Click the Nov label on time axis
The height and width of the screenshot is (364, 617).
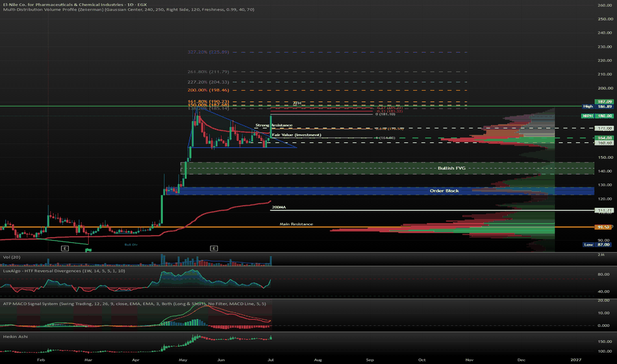[x=469, y=359]
